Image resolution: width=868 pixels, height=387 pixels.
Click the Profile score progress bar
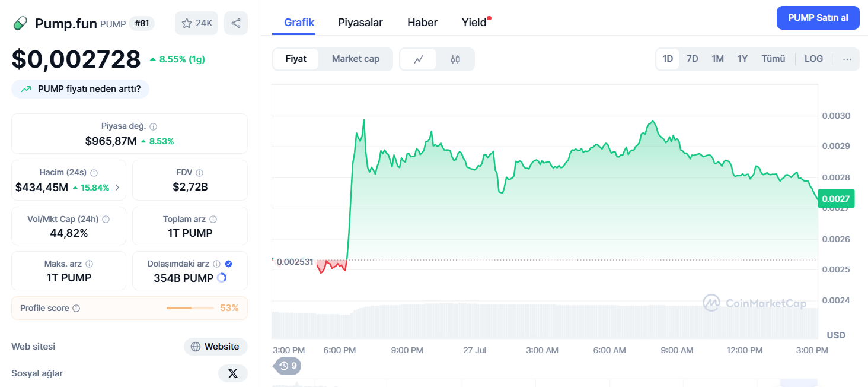190,308
